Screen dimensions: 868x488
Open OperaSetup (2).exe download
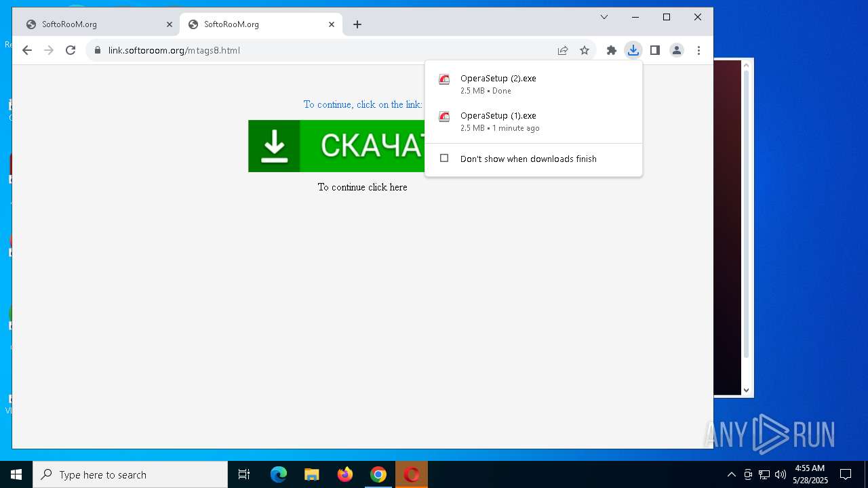533,84
